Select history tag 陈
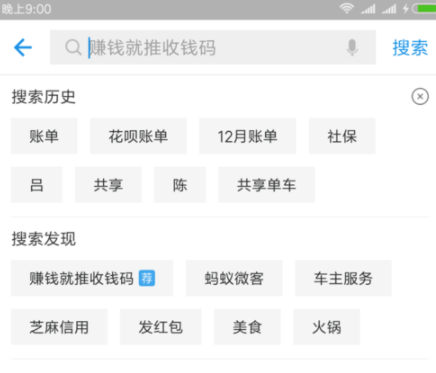This screenshot has height=373, width=436. tap(180, 185)
